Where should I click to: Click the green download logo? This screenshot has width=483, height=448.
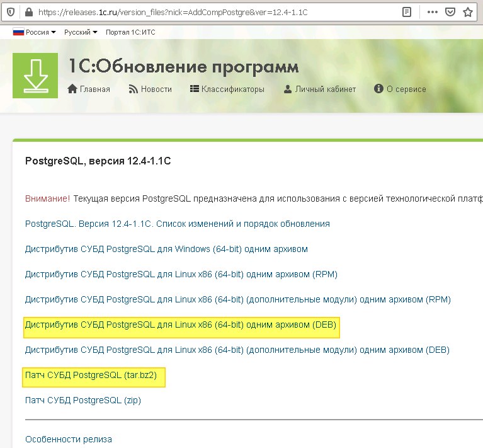35,76
